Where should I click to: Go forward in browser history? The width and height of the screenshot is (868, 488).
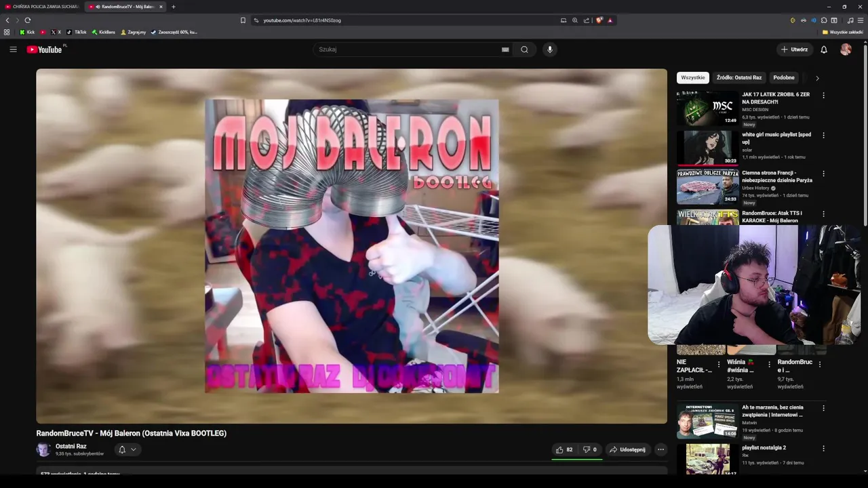click(18, 20)
